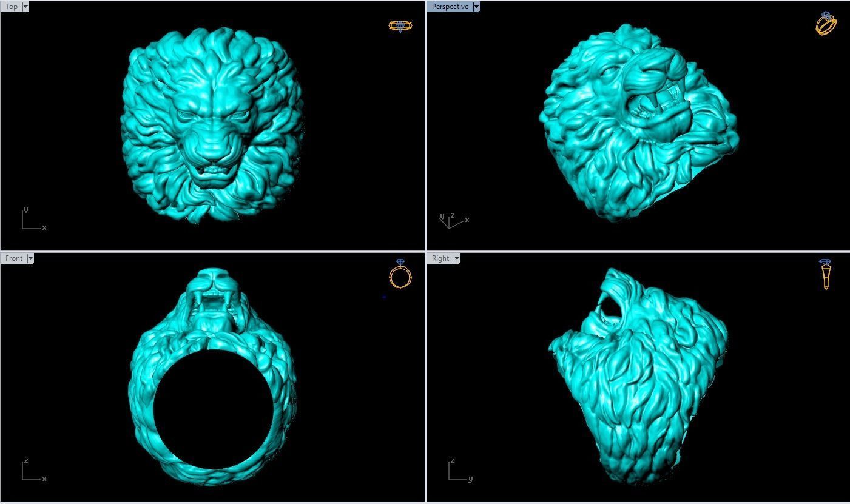The image size is (850, 504).
Task: Click the ring icon in the Front viewport
Action: click(x=400, y=274)
